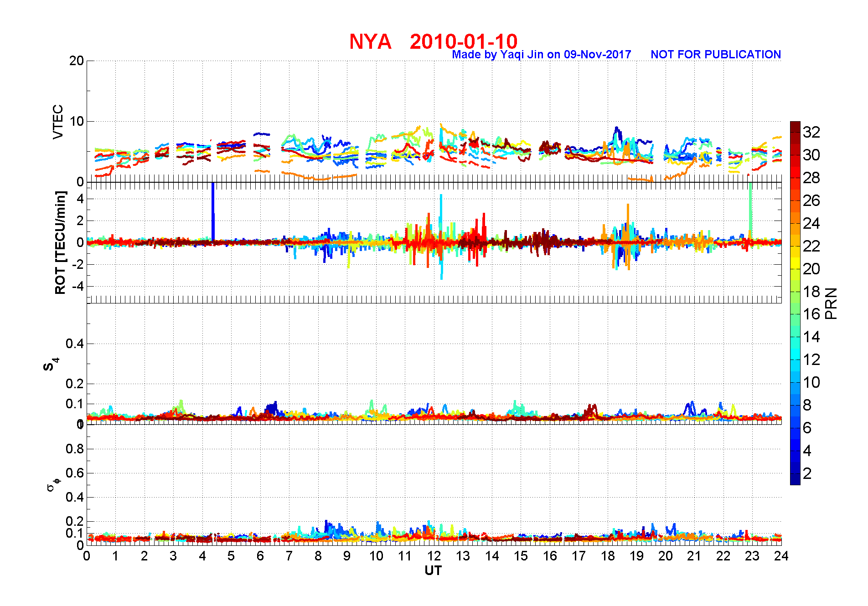
Task: Click the UT x-axis label
Action: coord(433,570)
